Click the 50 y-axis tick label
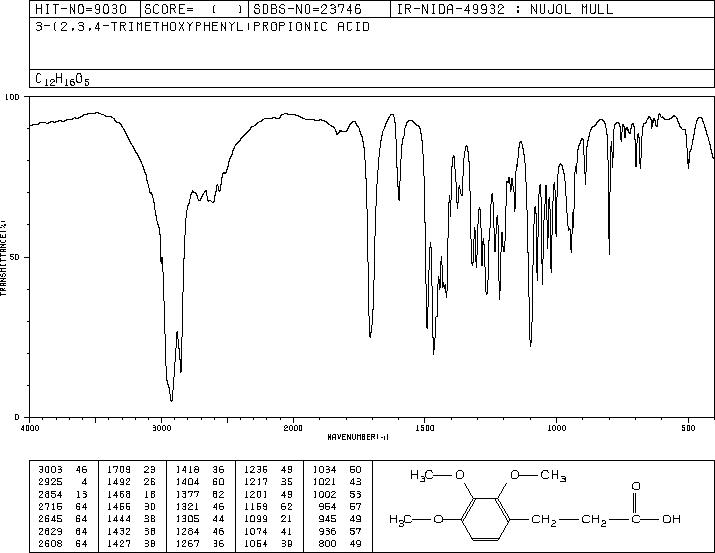The width and height of the screenshot is (715, 553). (x=15, y=257)
